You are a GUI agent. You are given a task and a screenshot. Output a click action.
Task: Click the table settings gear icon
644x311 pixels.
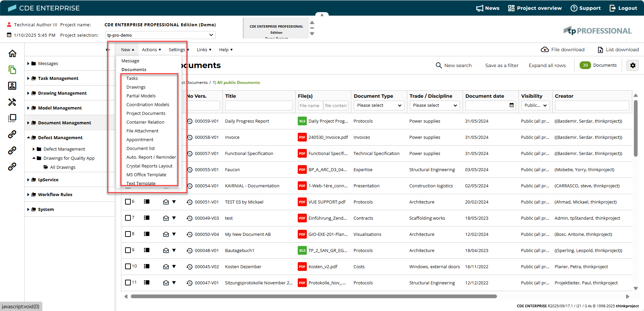(633, 65)
